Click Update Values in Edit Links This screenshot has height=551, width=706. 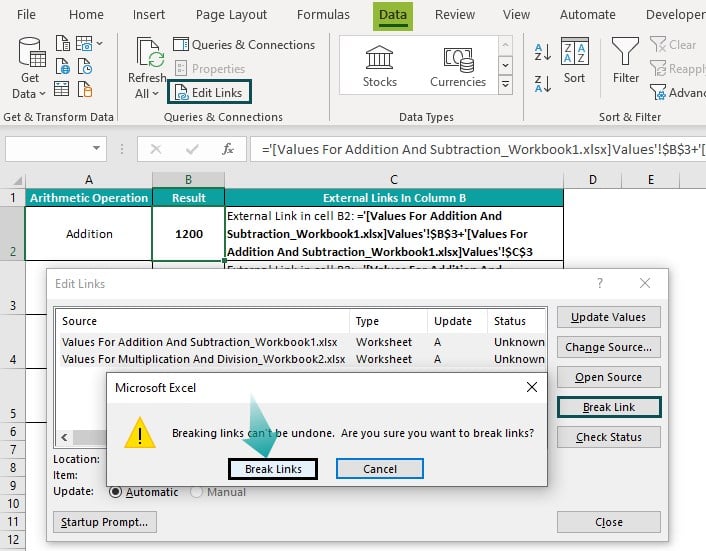point(608,317)
